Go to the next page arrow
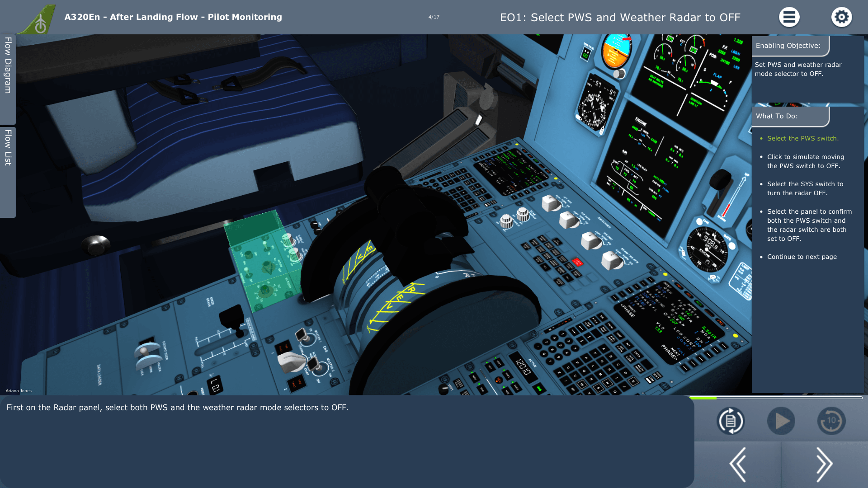This screenshot has width=868, height=488. click(x=824, y=464)
